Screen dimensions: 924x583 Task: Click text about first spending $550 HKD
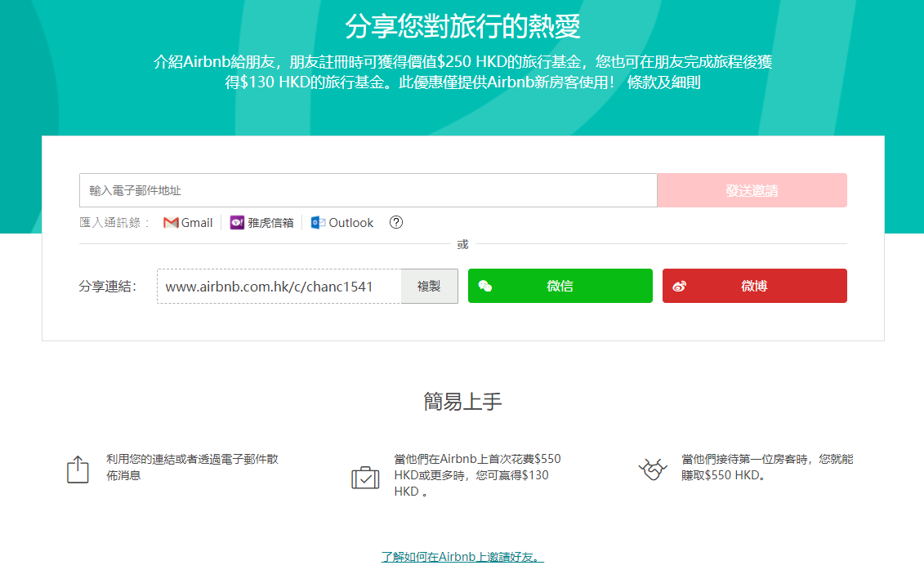[x=477, y=474]
